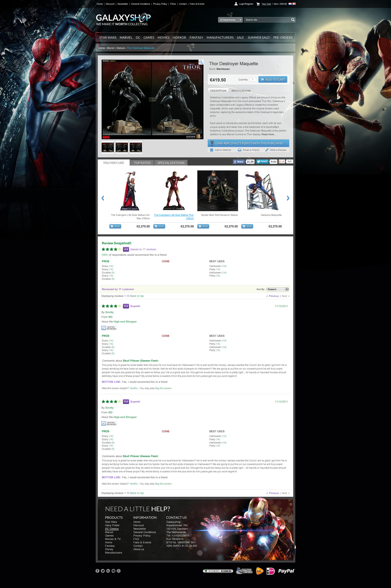Click Read more in product description
This screenshot has height=588, width=391.
(268, 134)
